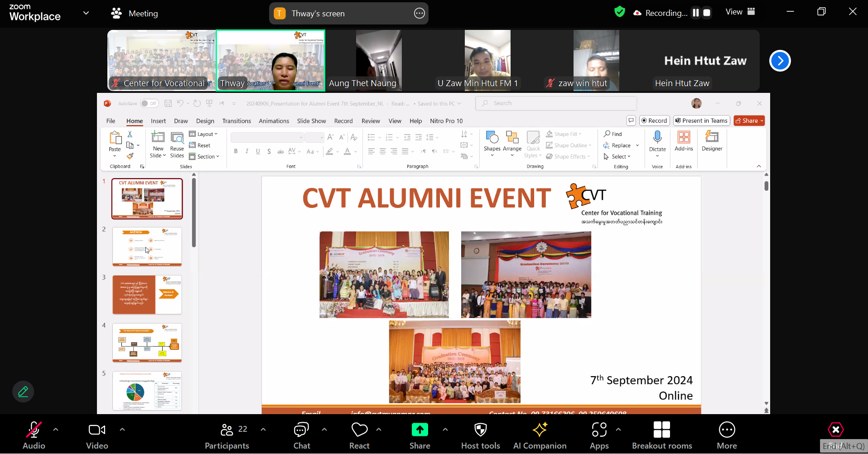Toggle Underline formatting
Viewport: 868px width, 454px height.
(258, 151)
